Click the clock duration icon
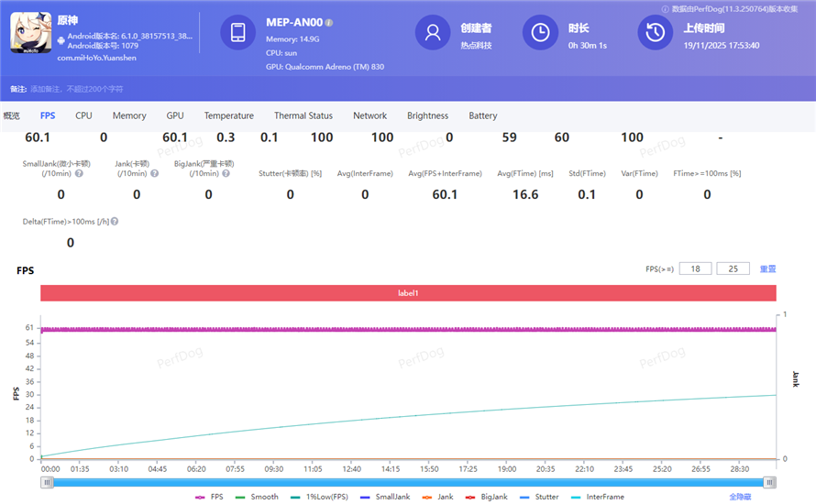816x504 pixels. point(540,33)
